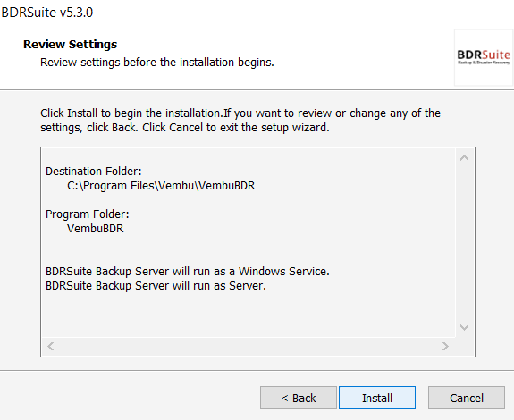This screenshot has width=514, height=420.
Task: Click the vertical scrollbar down arrow
Action: (x=464, y=327)
